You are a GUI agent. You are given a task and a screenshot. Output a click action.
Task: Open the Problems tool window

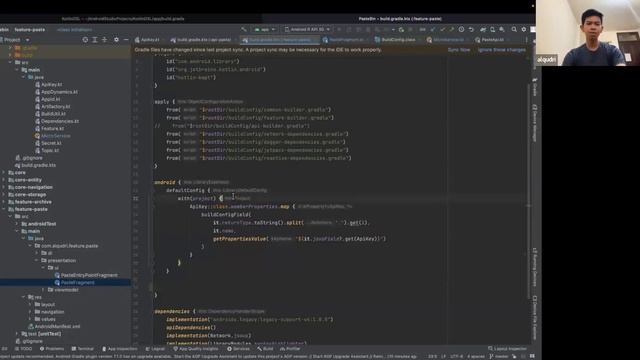[52, 349]
